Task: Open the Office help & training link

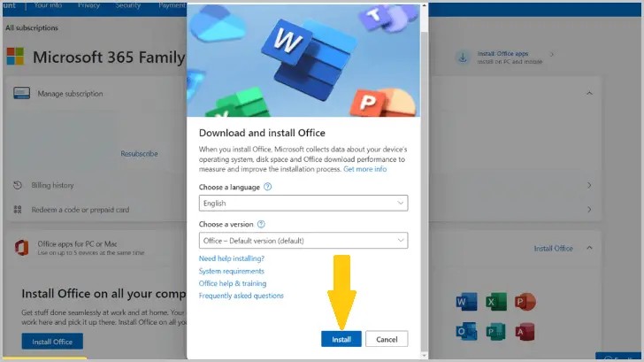Action: point(233,283)
